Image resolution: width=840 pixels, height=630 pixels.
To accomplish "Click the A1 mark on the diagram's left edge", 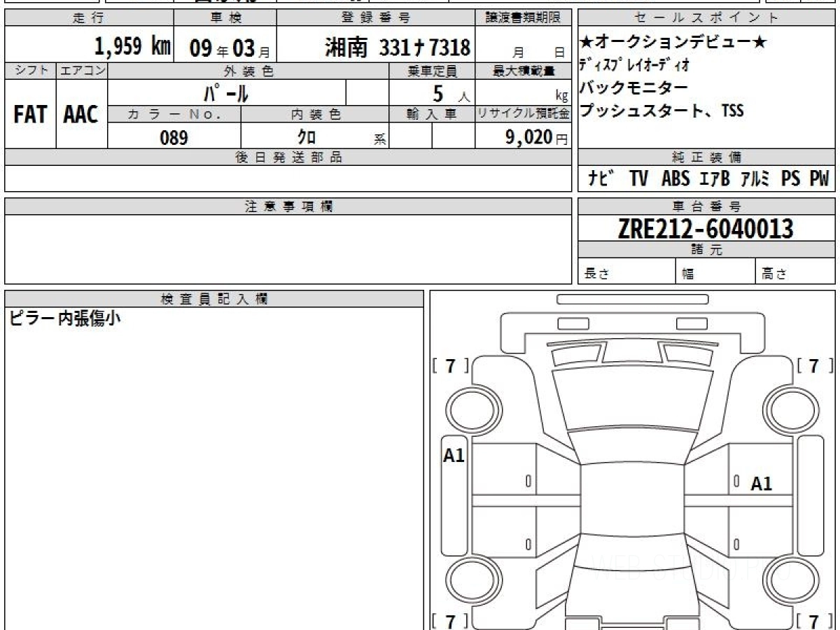I will (454, 456).
